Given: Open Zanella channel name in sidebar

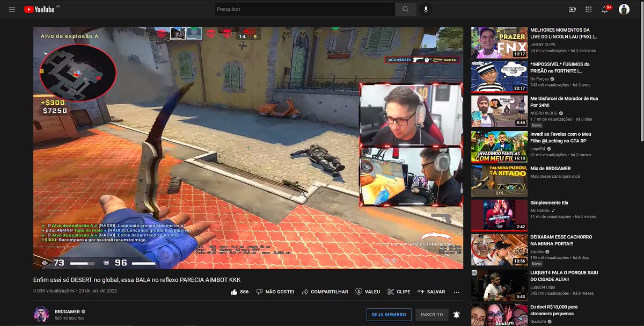Looking at the screenshot, I should click(x=537, y=251).
